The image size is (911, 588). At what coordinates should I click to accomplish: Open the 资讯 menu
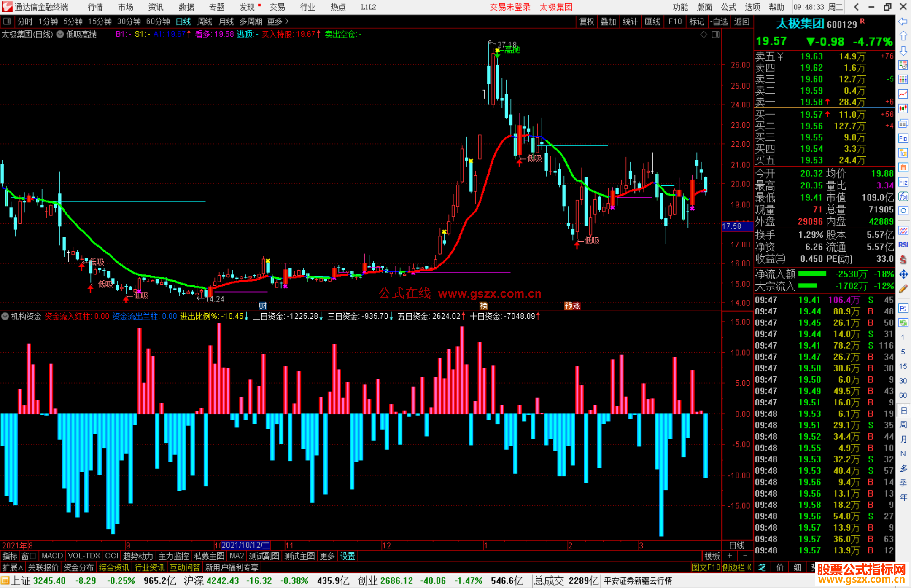(x=156, y=7)
